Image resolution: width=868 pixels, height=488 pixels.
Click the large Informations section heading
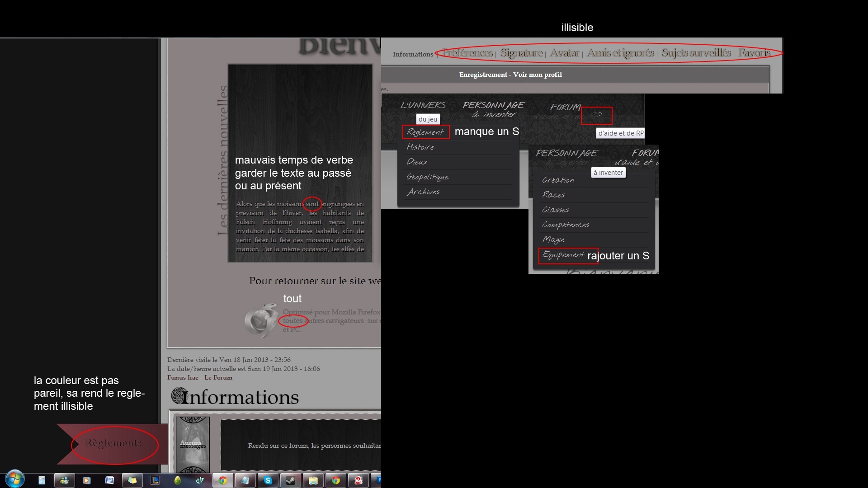(x=235, y=397)
